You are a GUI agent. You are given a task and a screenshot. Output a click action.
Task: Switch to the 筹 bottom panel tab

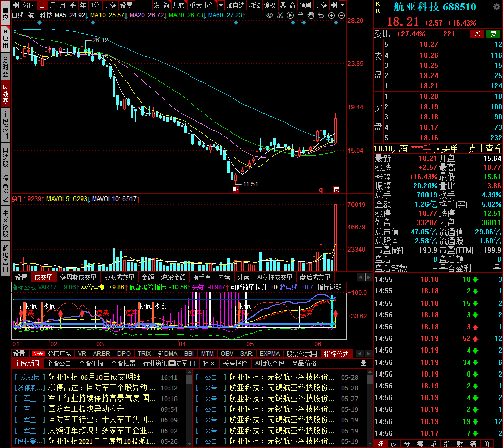coord(420,444)
